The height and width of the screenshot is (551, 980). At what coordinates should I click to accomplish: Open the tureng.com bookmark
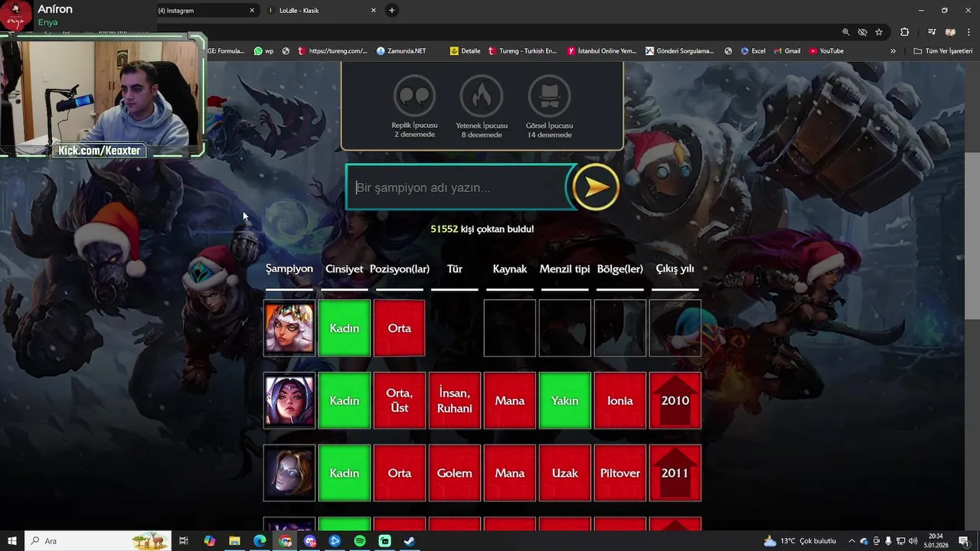point(333,51)
